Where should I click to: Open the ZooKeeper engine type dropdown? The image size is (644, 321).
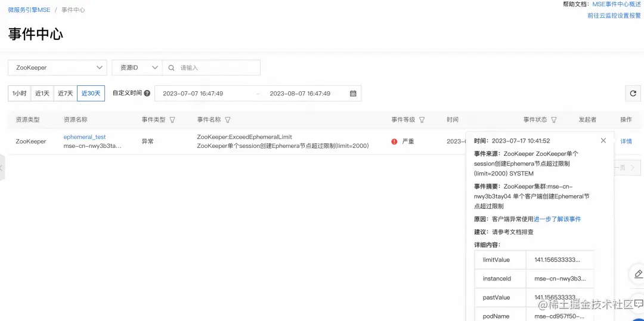[57, 68]
